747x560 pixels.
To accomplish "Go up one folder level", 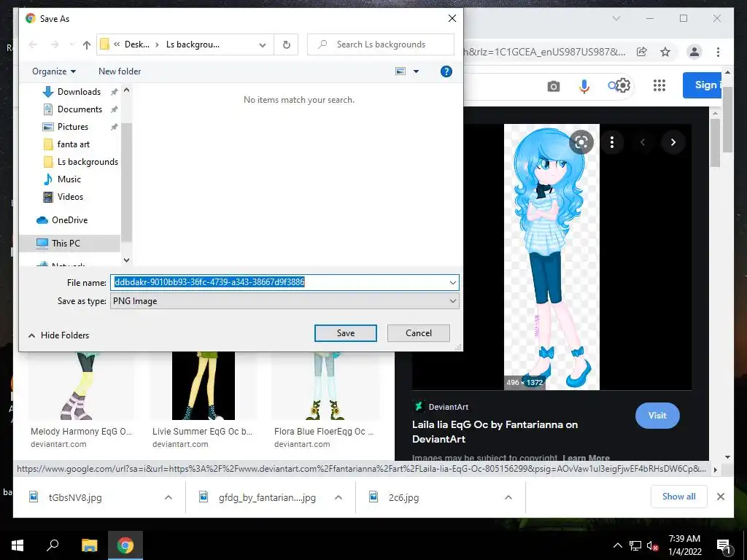I will [x=86, y=44].
